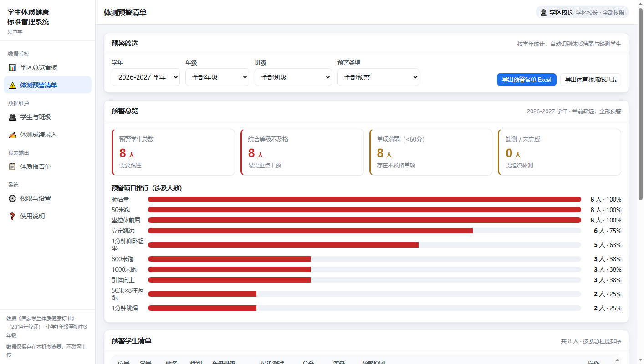Click the 导出预警名单 Excel button
The image size is (644, 364).
click(526, 80)
